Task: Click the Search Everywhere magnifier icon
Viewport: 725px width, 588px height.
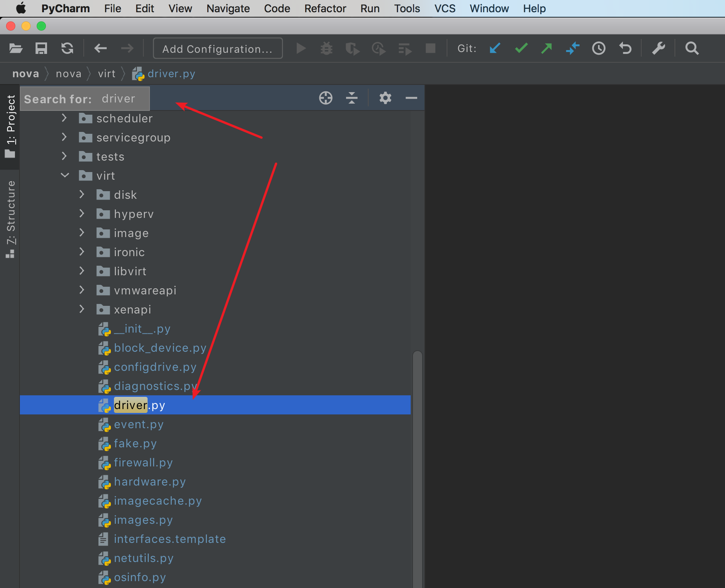Action: (x=692, y=49)
